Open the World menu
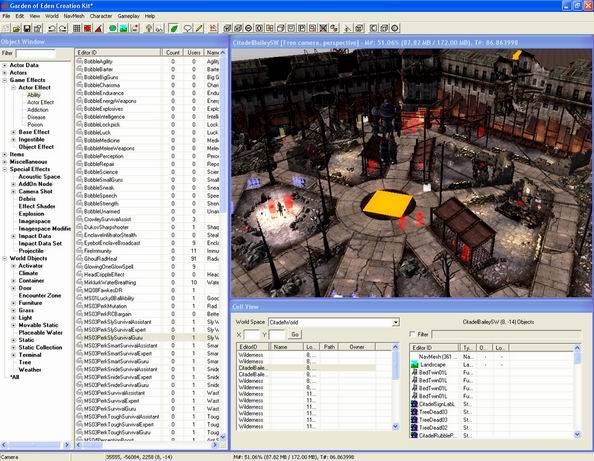The height and width of the screenshot is (461, 594). 52,16
